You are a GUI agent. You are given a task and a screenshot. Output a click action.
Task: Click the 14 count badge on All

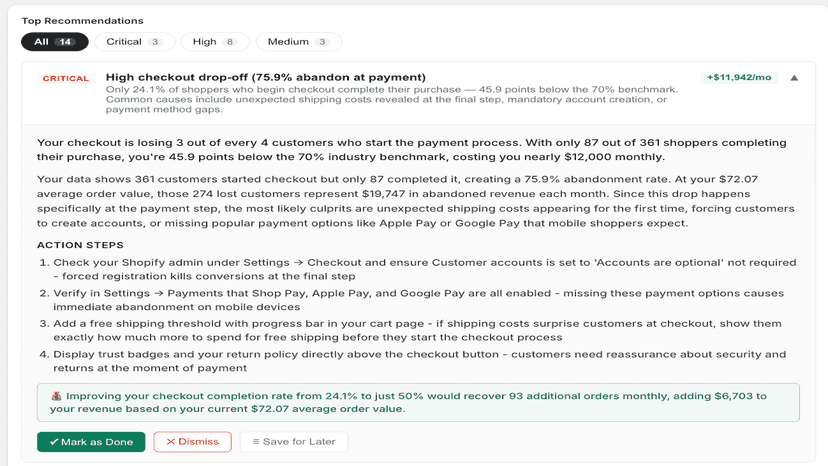[x=65, y=42]
